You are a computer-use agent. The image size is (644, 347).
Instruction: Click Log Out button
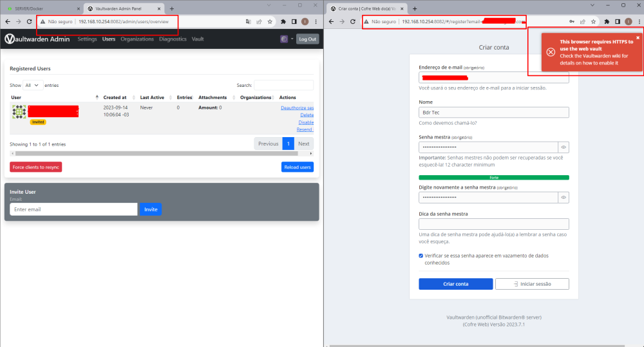307,39
